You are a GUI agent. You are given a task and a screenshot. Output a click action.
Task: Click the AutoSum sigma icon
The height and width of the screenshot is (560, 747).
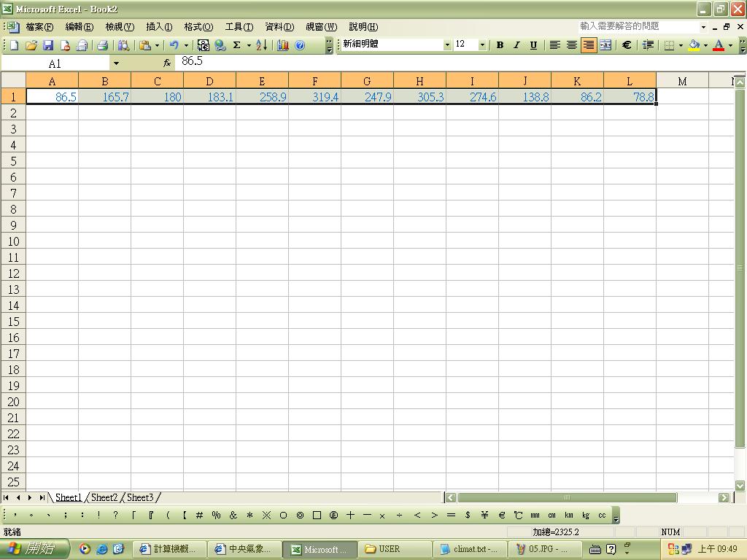pos(236,45)
